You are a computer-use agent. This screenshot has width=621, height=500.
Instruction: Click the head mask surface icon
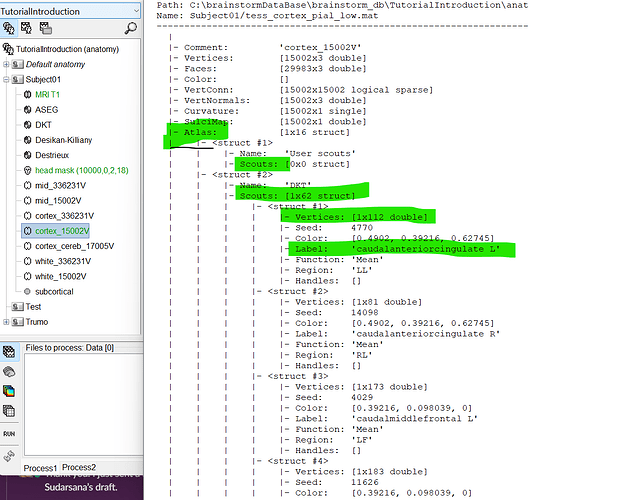pyautogui.click(x=27, y=170)
